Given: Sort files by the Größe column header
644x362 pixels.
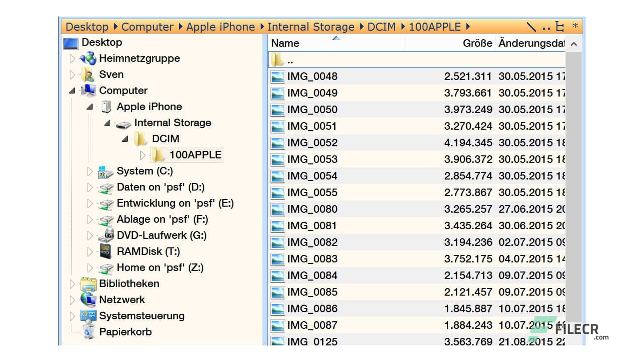Looking at the screenshot, I should (477, 43).
